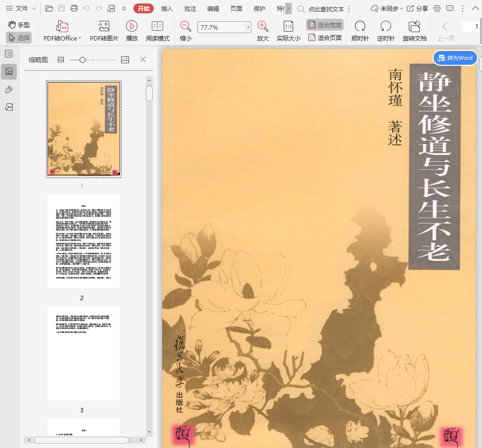
Task: Switch to the 插入 tab
Action: (x=167, y=8)
